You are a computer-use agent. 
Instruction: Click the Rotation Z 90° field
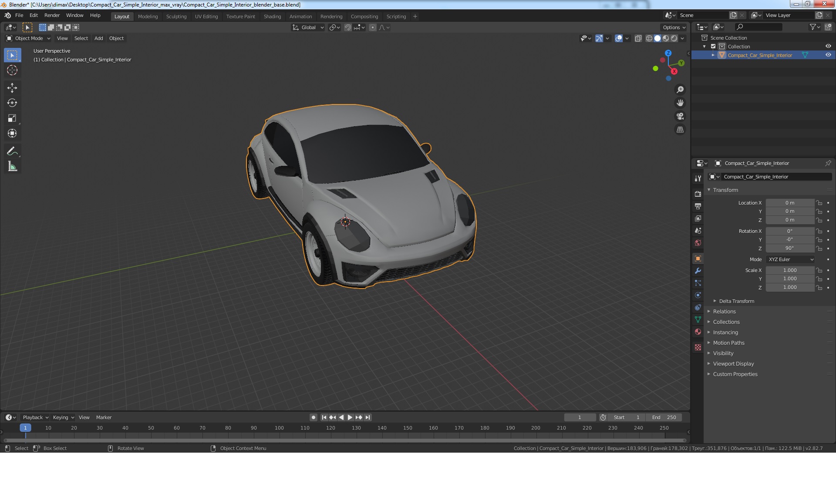(790, 248)
